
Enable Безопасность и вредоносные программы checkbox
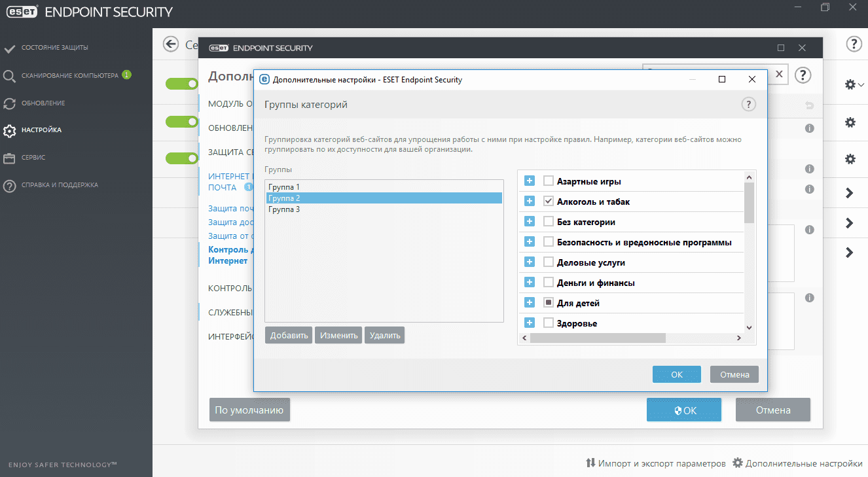549,242
